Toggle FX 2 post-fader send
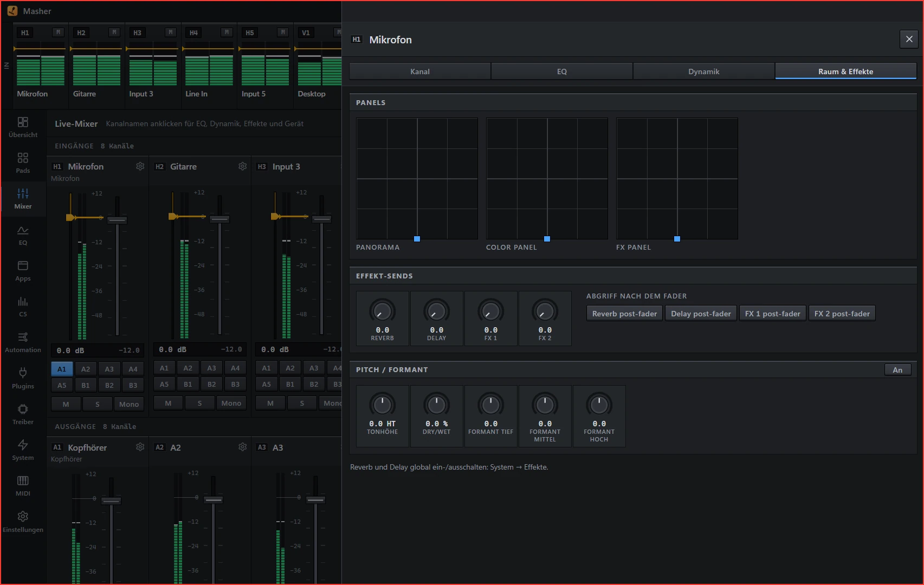The height and width of the screenshot is (585, 924). pyautogui.click(x=842, y=314)
